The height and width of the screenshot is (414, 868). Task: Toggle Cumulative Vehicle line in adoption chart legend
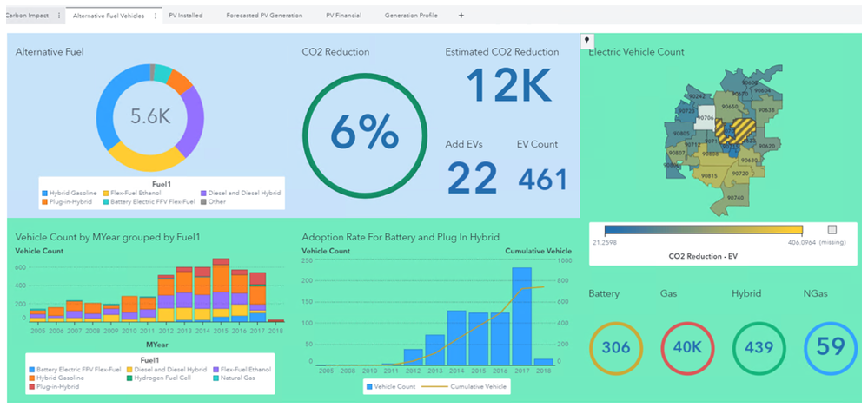click(x=424, y=385)
